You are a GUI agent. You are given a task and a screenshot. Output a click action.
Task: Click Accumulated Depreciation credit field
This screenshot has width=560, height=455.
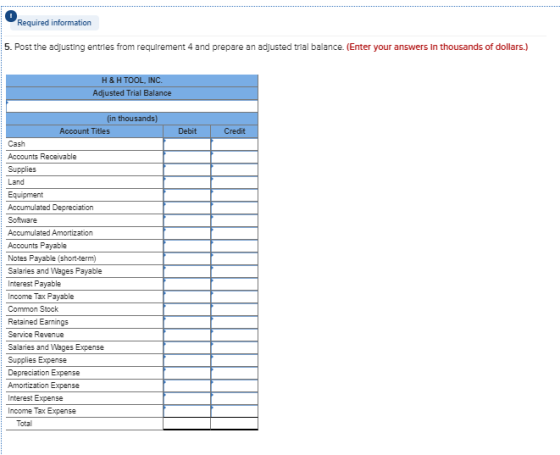[234, 208]
